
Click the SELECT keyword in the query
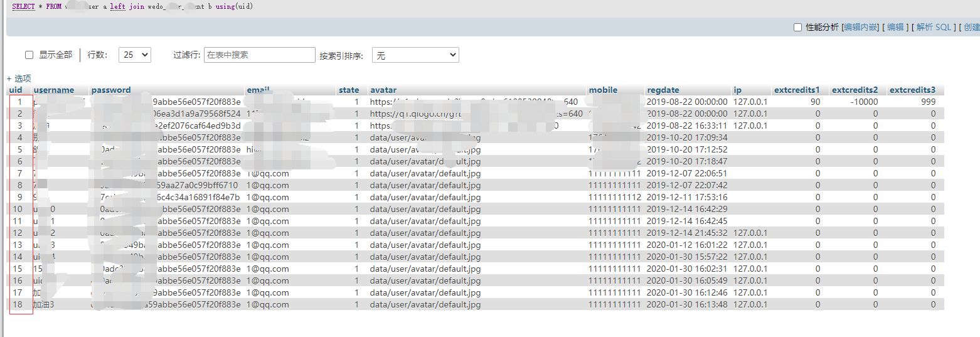[24, 6]
